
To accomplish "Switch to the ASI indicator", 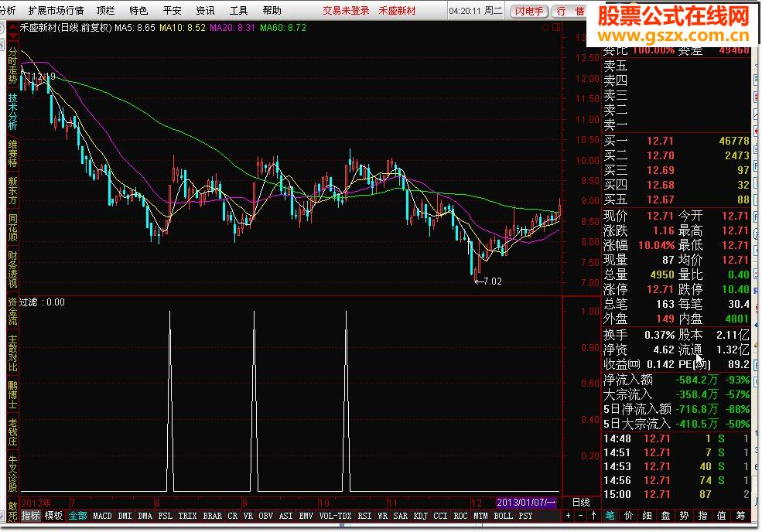I will (285, 516).
